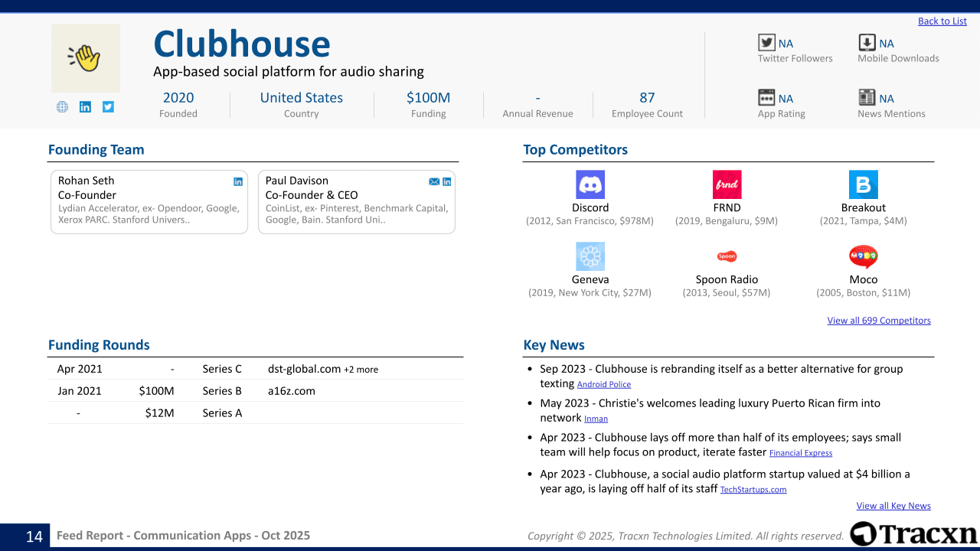Click the Geneva competitor logo
This screenshot has height=551, width=980.
[590, 256]
